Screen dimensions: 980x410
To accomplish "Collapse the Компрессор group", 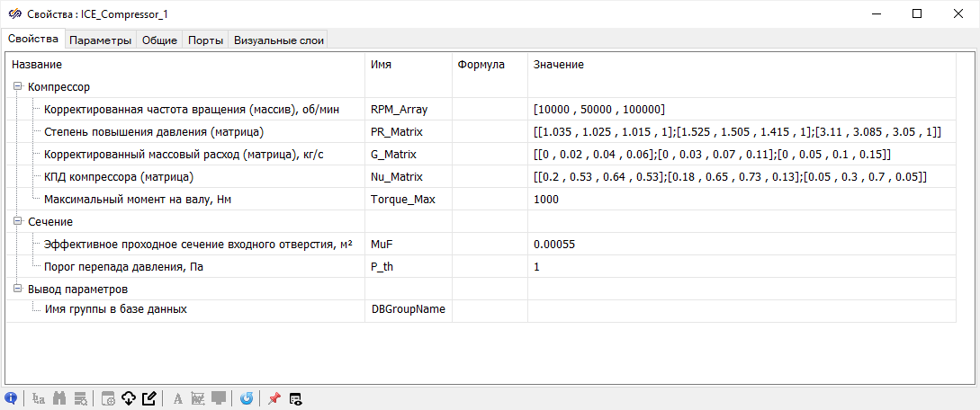I will click(x=18, y=87).
